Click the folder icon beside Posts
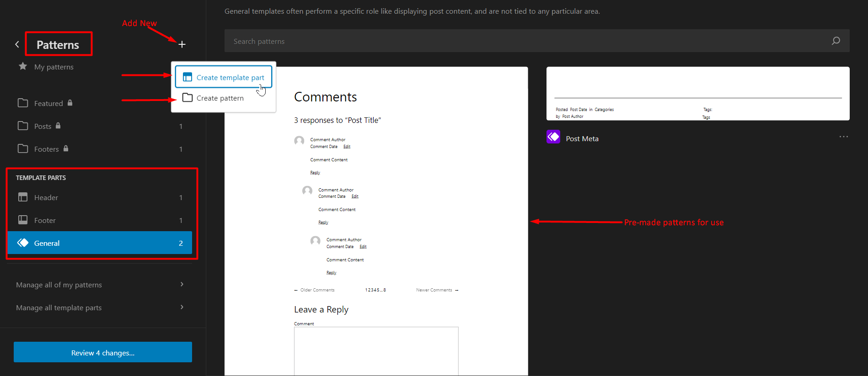This screenshot has width=868, height=376. point(23,126)
